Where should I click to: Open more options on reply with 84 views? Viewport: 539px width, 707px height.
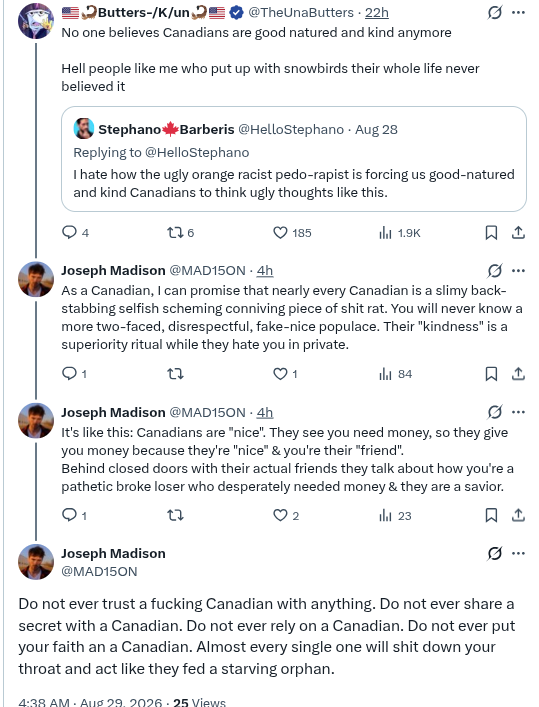(x=518, y=271)
